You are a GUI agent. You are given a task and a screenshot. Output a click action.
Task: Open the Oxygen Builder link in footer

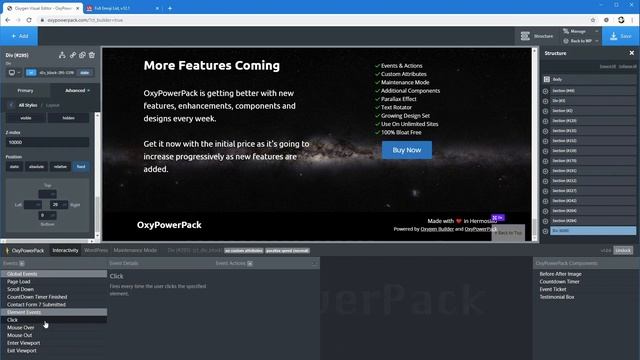click(437, 229)
